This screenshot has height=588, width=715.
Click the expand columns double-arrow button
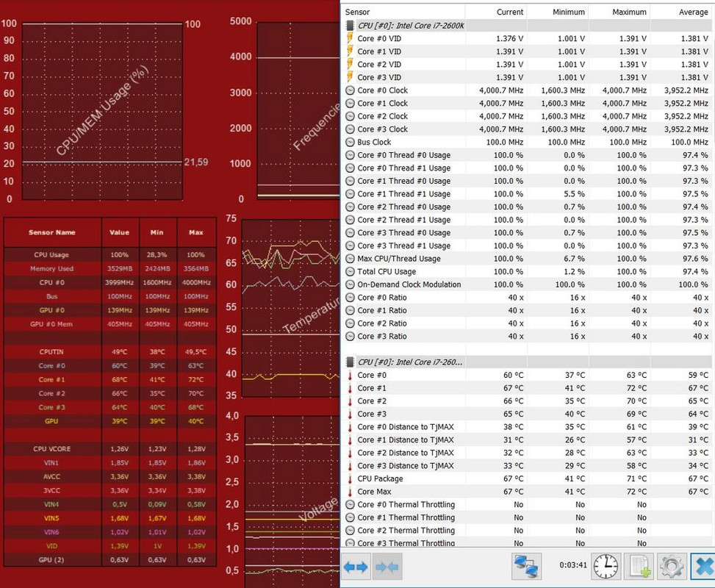coord(356,567)
